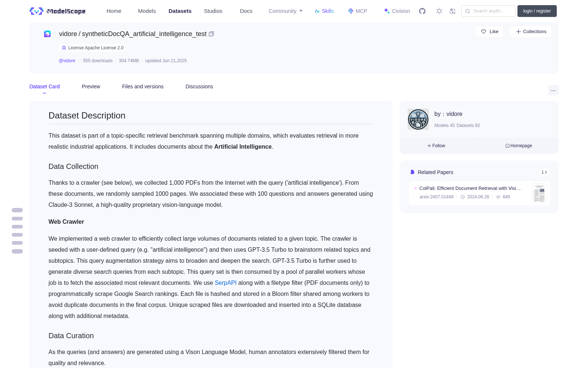Copy the dataset name icon
The height and width of the screenshot is (368, 588).
pyautogui.click(x=211, y=34)
